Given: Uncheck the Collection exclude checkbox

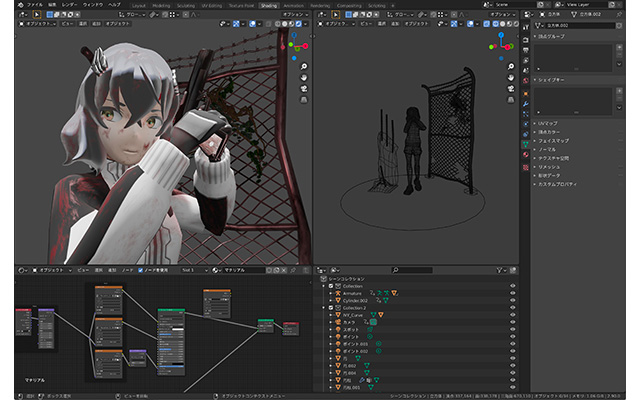Looking at the screenshot, I should click(x=331, y=286).
